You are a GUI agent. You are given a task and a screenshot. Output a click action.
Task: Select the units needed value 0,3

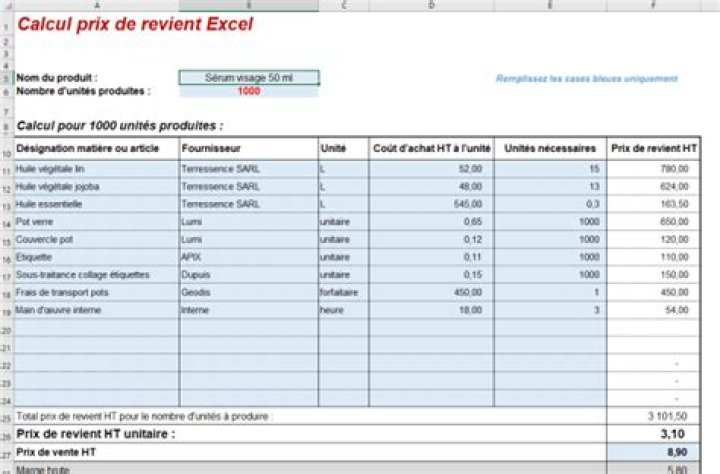[551, 204]
